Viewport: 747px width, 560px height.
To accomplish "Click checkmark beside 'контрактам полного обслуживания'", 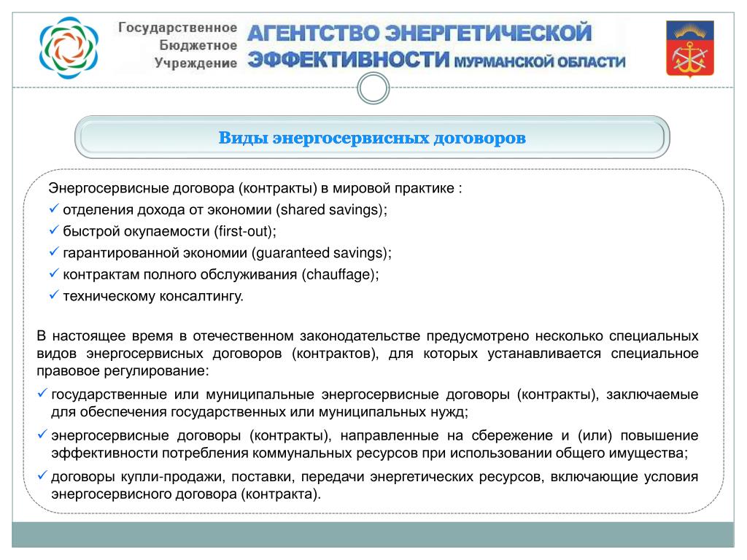I will [x=54, y=273].
